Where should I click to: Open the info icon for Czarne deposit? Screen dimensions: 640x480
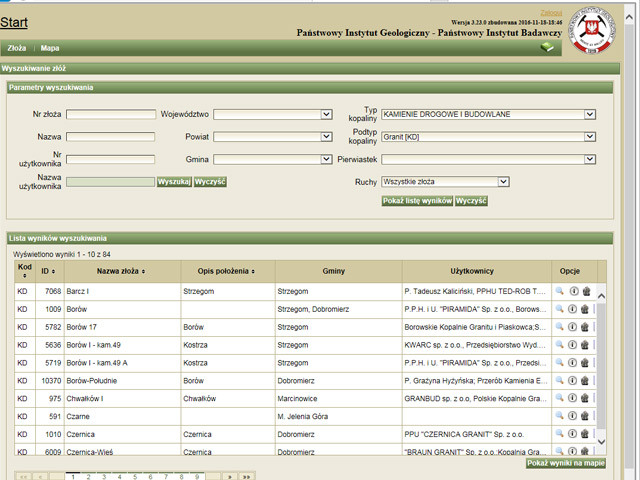[573, 417]
